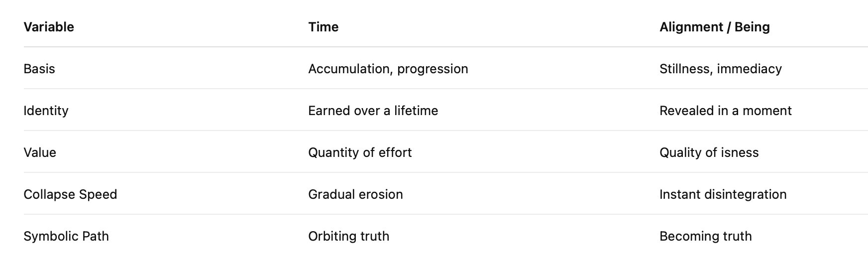Image resolution: width=868 pixels, height=273 pixels.
Task: Click the Earned over a lifetime cell
Action: click(x=373, y=111)
